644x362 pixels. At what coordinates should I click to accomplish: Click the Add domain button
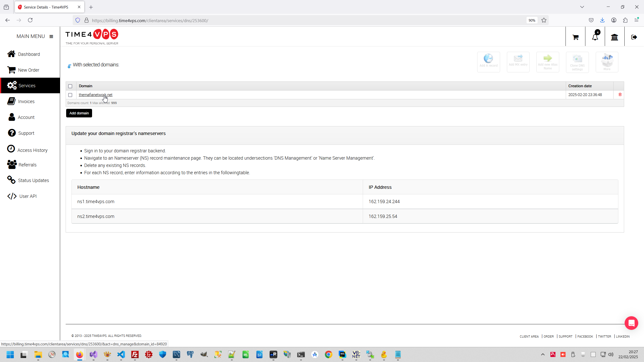coord(79,113)
